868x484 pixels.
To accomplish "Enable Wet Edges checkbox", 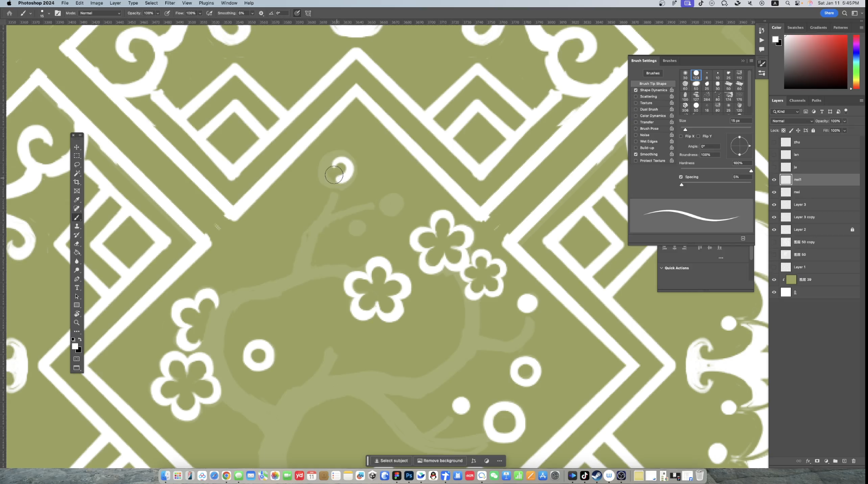I will coord(636,142).
